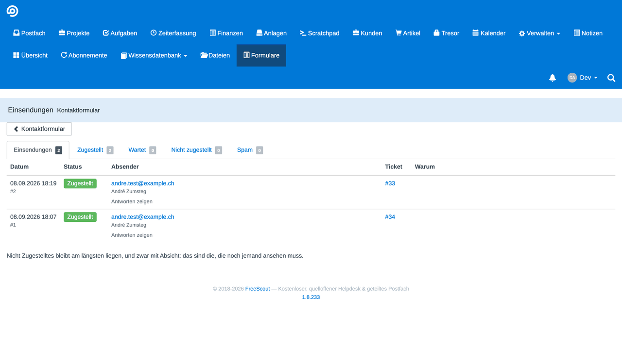This screenshot has width=622, height=364.
Task: Go back to Kontaktformular
Action: point(39,129)
